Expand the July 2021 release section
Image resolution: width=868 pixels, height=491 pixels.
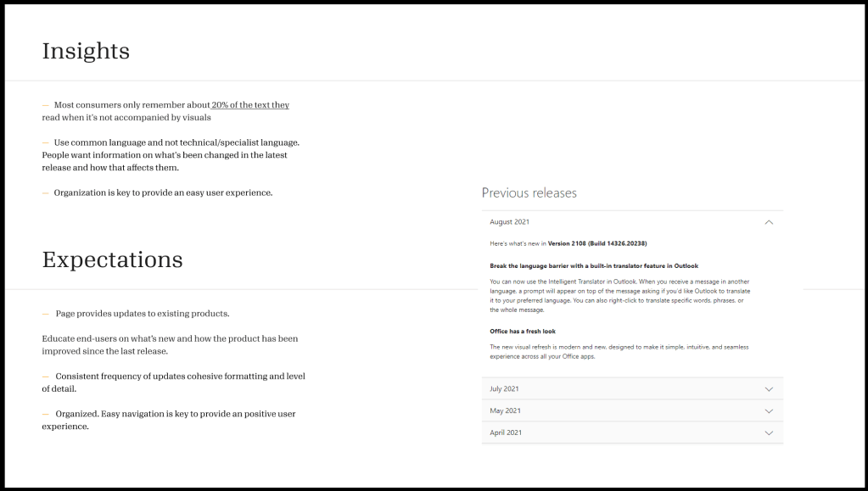505,389
